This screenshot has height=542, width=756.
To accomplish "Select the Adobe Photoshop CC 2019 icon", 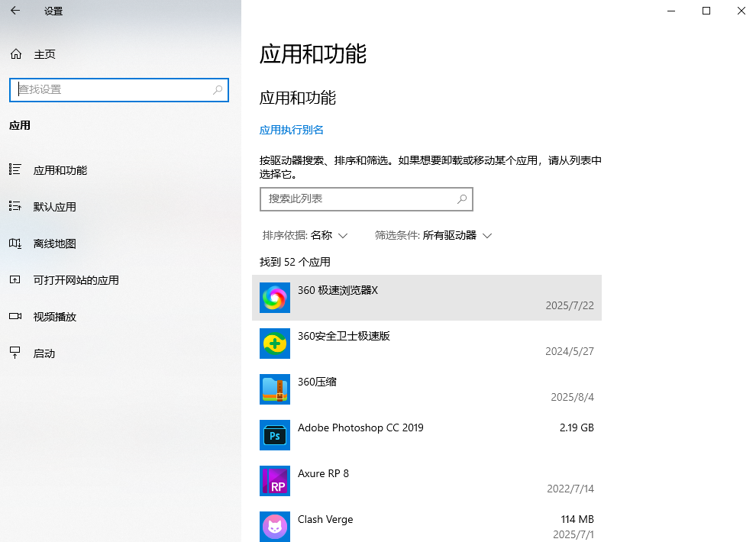I will click(274, 435).
